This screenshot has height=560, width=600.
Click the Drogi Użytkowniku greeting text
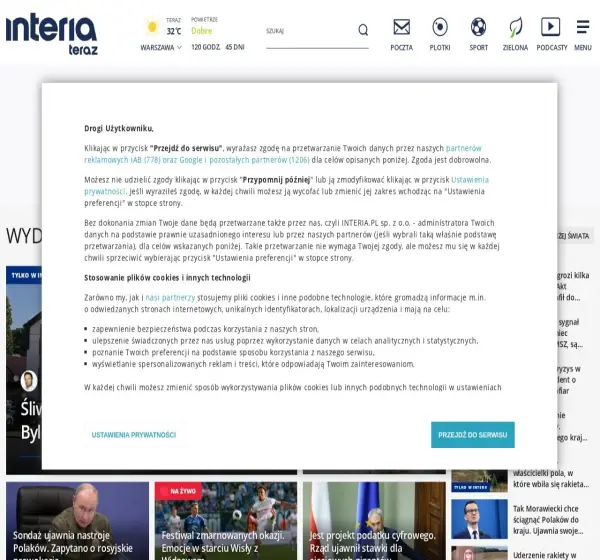pos(119,128)
